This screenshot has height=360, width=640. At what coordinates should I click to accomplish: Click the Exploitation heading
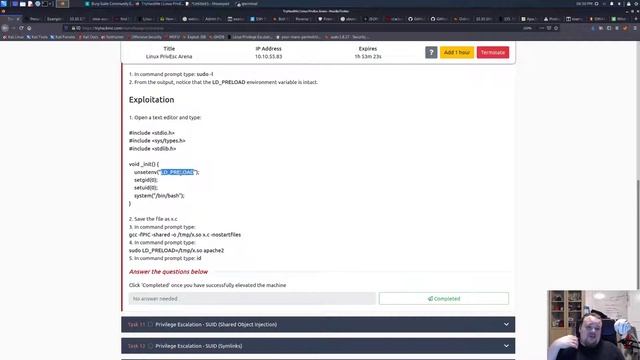pyautogui.click(x=151, y=100)
